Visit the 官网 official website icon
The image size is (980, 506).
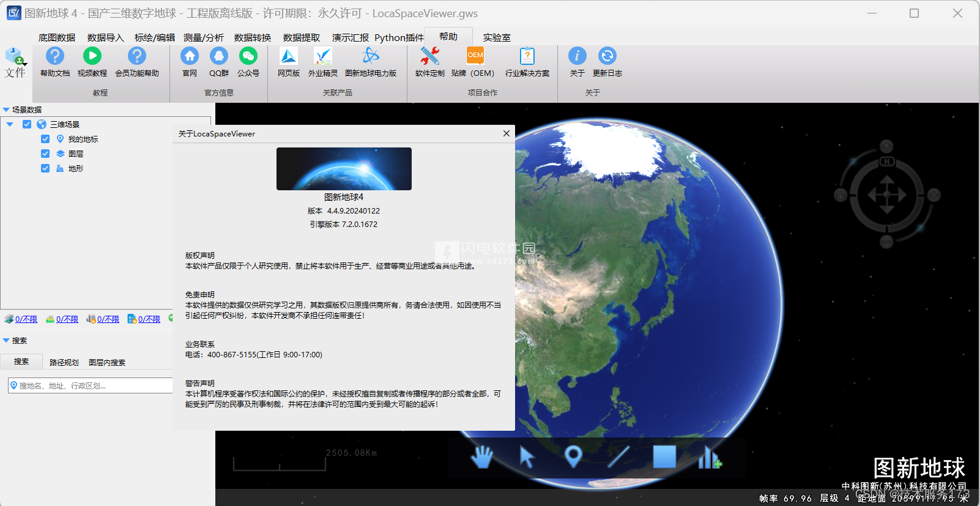[190, 56]
